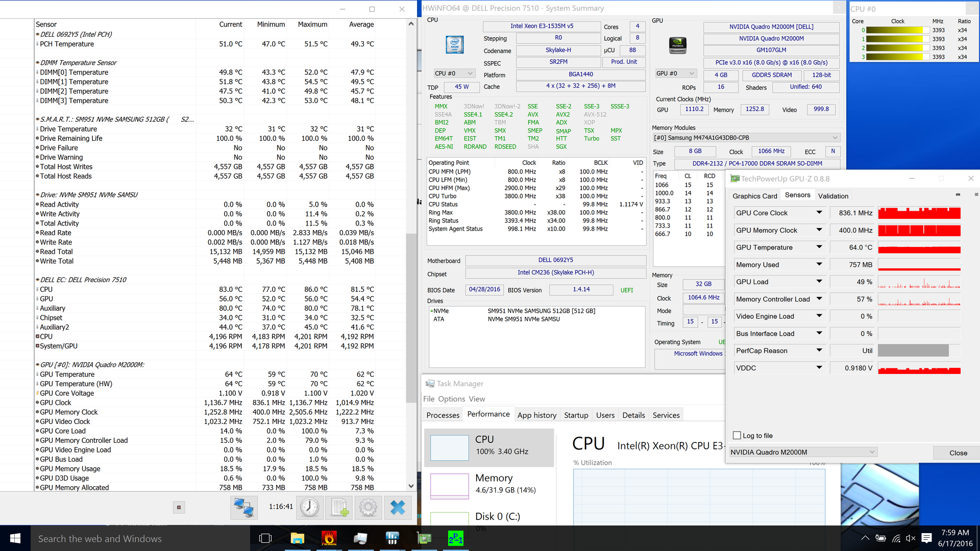
Task: Open Task Manager Options menu
Action: point(451,399)
